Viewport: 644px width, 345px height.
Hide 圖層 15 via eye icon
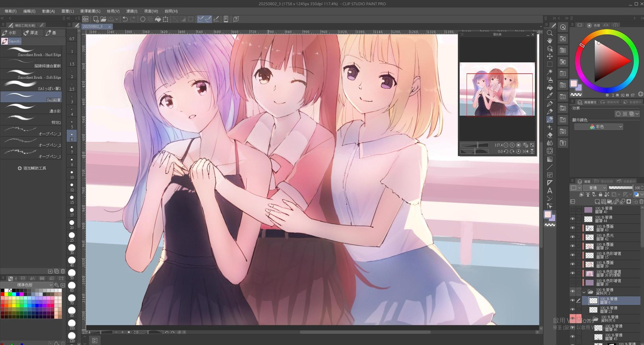point(573,255)
